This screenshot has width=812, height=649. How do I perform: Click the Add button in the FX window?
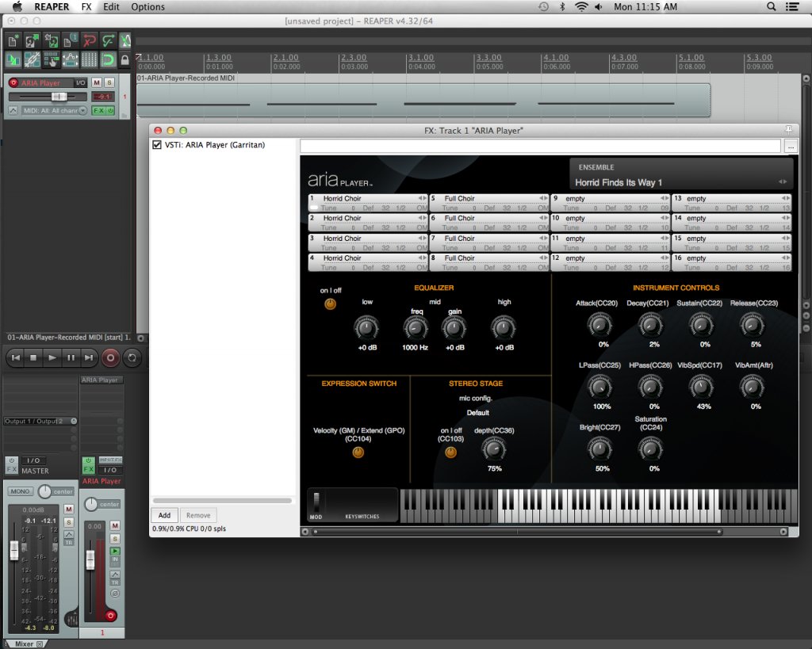pyautogui.click(x=164, y=515)
